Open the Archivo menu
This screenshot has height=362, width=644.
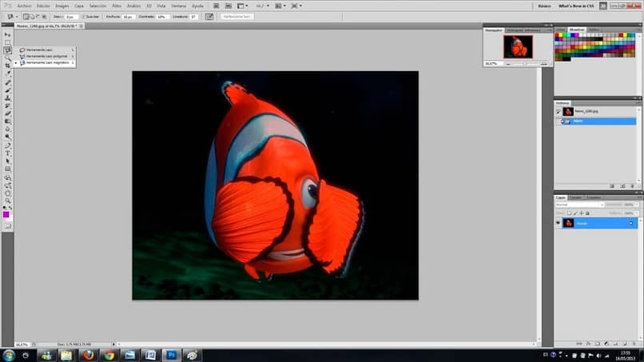(24, 6)
